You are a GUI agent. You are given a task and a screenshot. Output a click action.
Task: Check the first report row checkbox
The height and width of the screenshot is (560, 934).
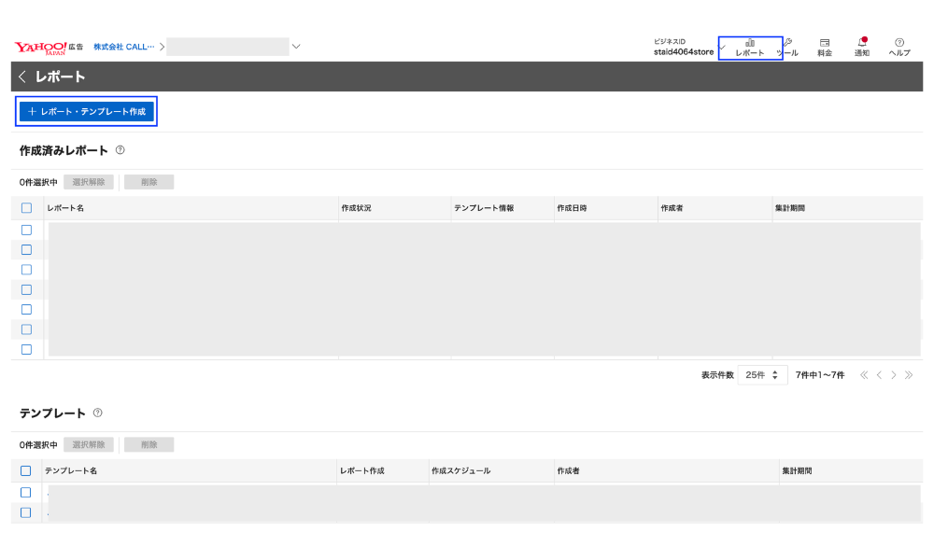(26, 229)
